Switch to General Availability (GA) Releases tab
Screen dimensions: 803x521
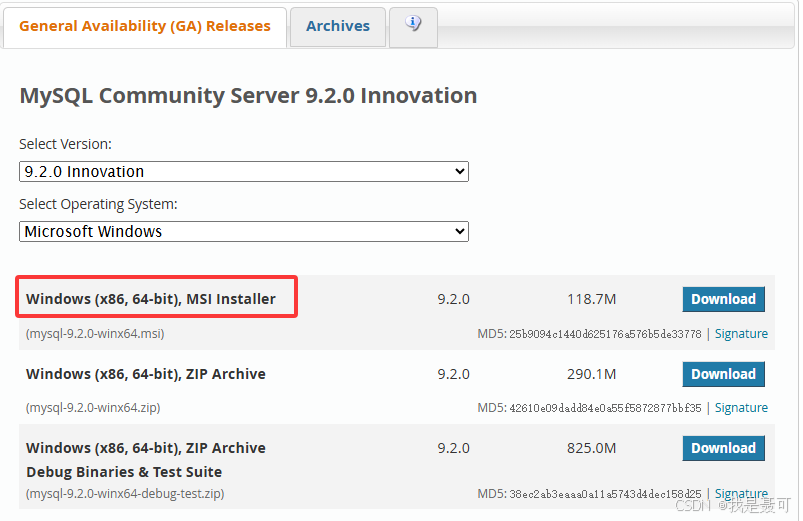[x=144, y=26]
